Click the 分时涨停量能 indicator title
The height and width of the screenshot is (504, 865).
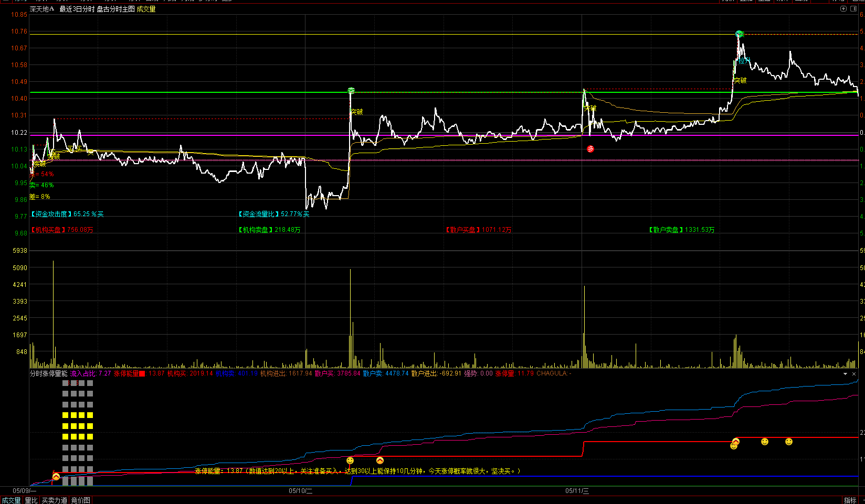click(49, 373)
